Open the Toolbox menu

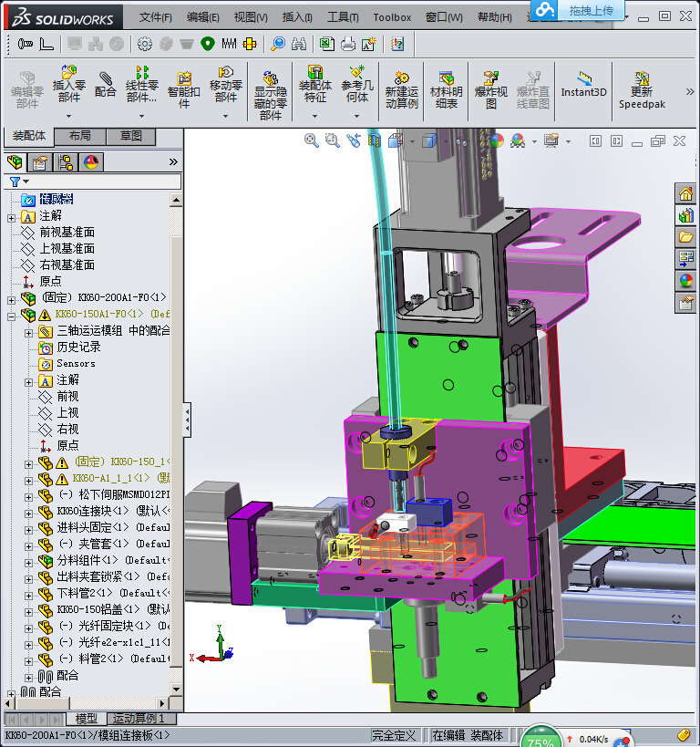point(392,17)
